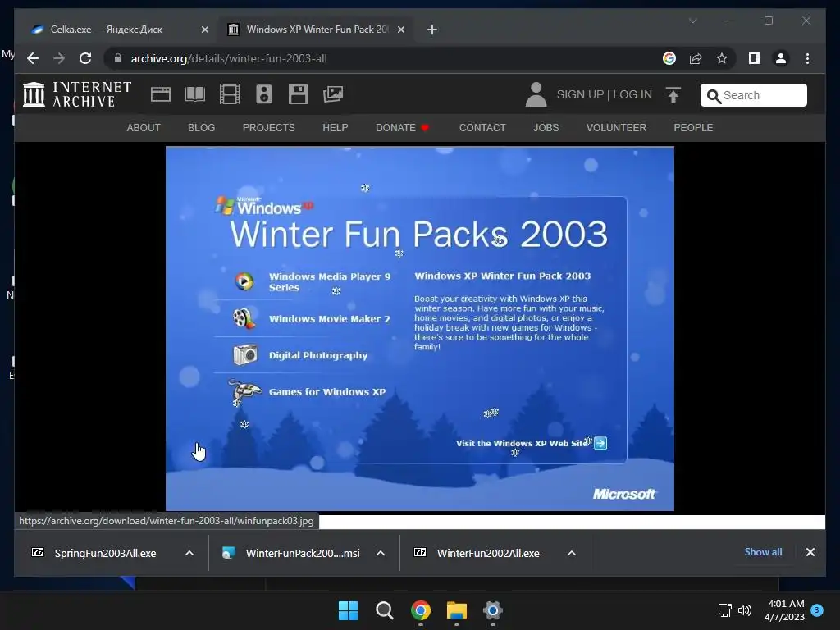Open the PROJECTS menu item
Viewport: 840px width, 630px height.
(269, 127)
